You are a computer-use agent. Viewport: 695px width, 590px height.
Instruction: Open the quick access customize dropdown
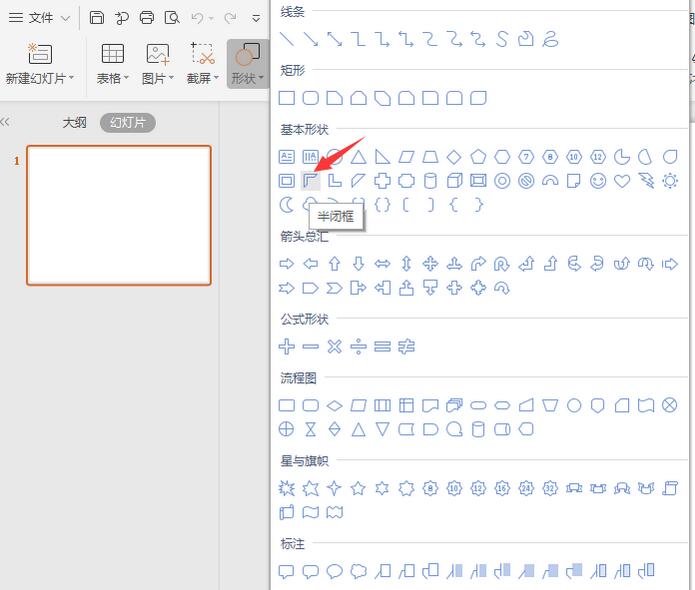pos(256,18)
